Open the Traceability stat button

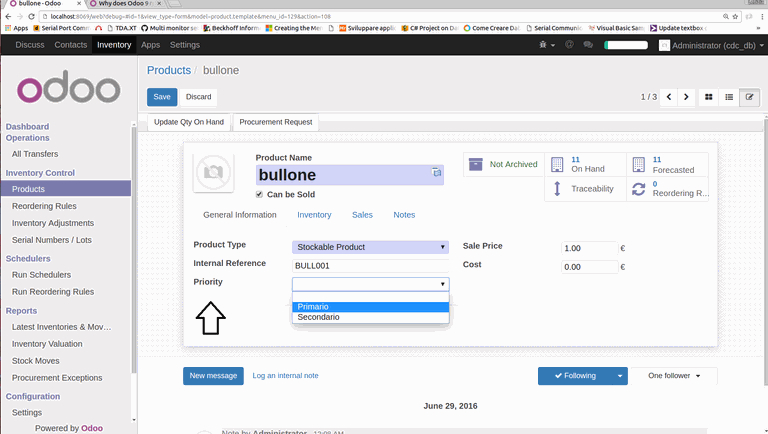click(x=585, y=189)
